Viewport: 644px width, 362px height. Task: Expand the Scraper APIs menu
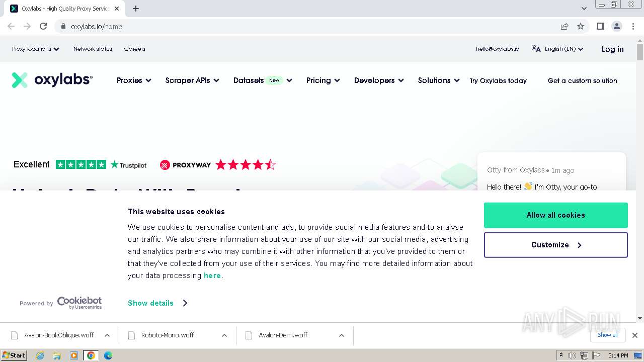tap(192, 80)
